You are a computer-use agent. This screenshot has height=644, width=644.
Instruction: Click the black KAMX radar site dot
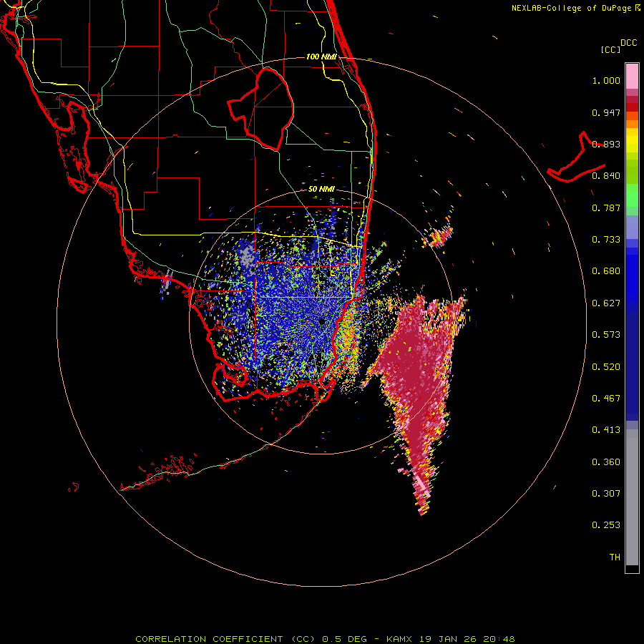coord(323,321)
